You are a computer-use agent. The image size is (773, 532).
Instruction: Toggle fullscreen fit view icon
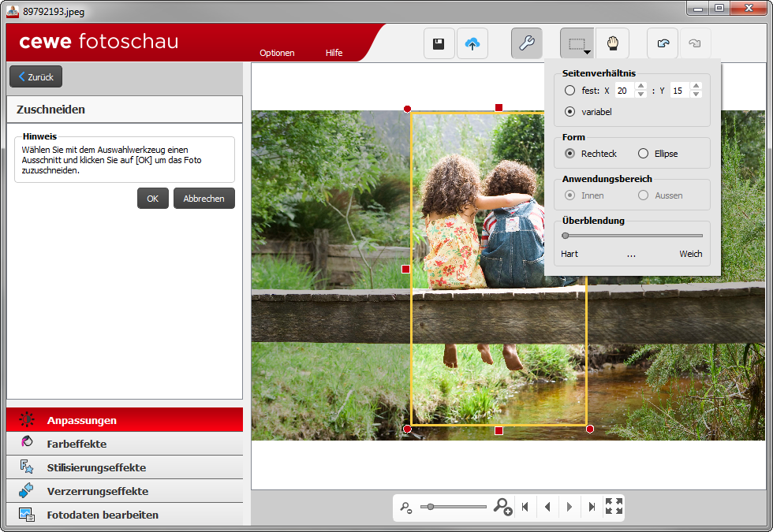pyautogui.click(x=614, y=507)
